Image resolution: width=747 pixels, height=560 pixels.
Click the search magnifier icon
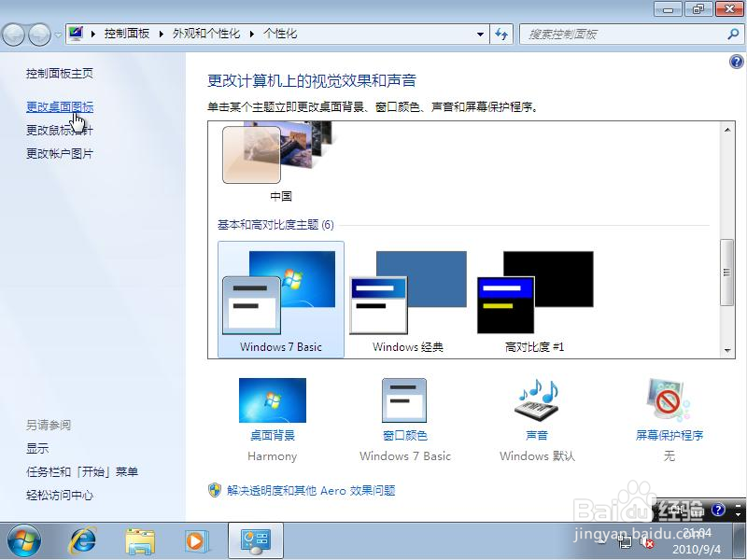pos(734,34)
